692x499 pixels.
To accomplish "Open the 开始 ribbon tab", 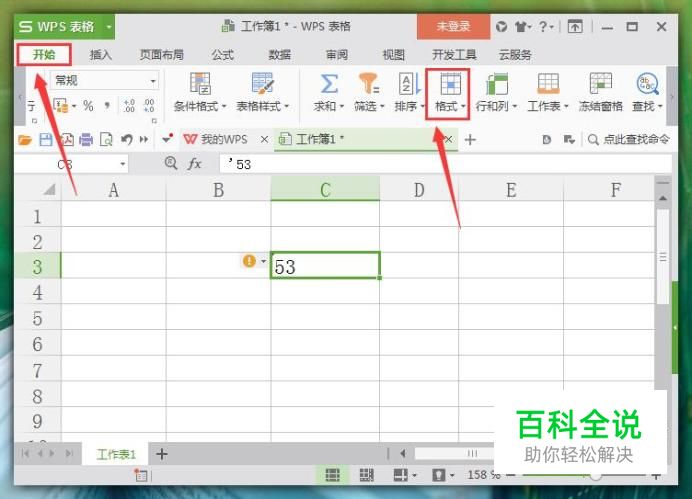I will tap(44, 55).
